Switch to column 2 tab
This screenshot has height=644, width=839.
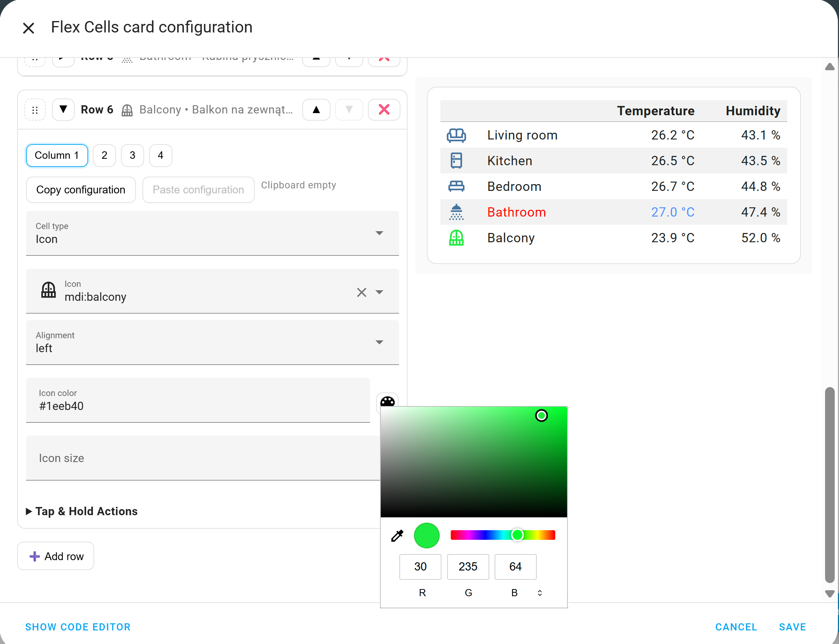tap(104, 155)
